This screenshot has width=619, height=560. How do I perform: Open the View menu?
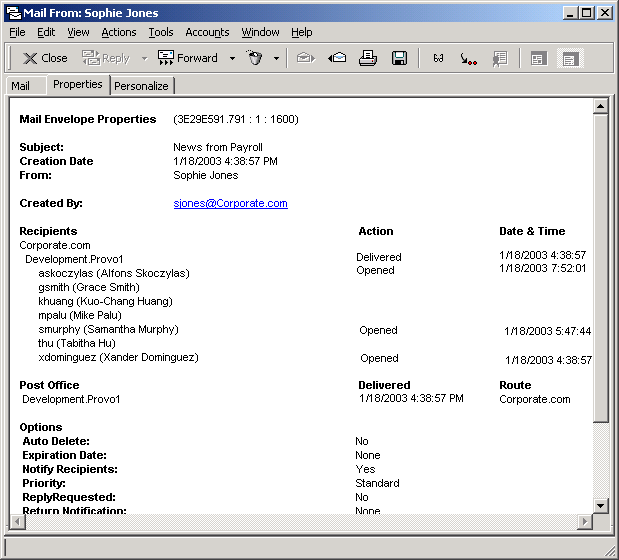(78, 32)
